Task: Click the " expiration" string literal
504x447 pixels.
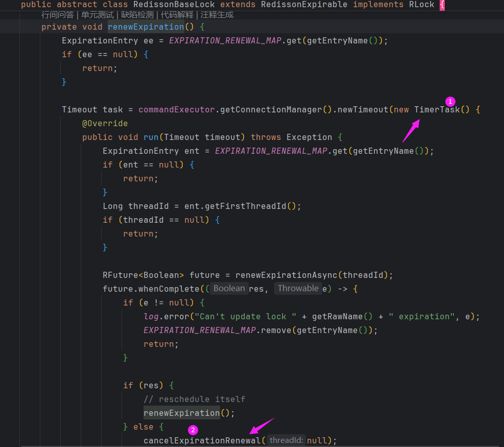Action: click(422, 316)
